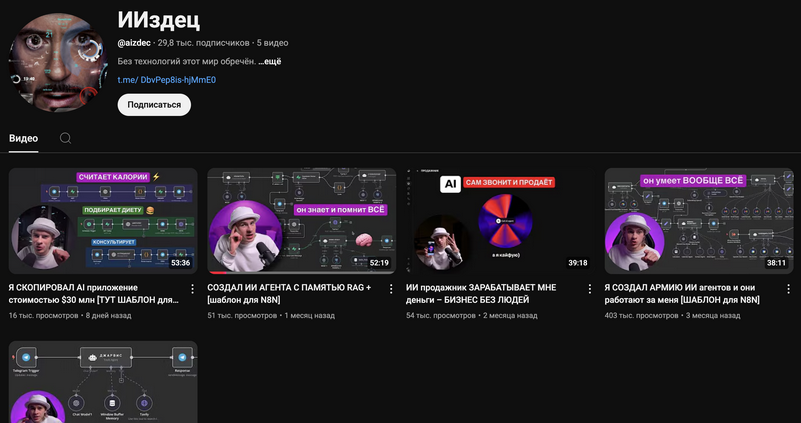The width and height of the screenshot is (801, 423).
Task: Click the ИИздец channel avatar
Action: [58, 62]
